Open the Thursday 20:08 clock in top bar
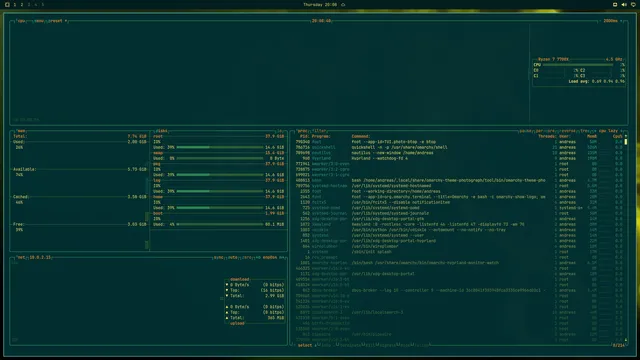 320,4
